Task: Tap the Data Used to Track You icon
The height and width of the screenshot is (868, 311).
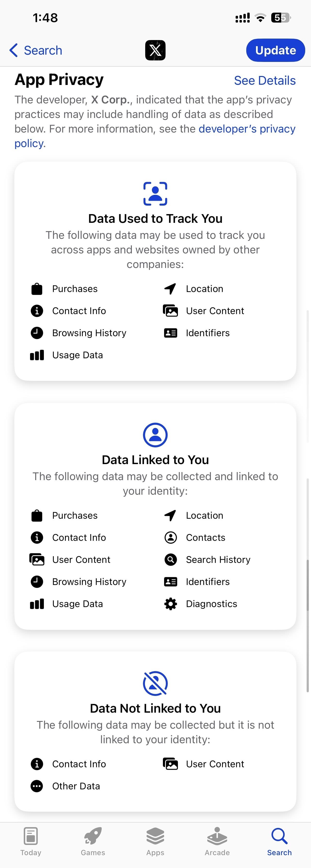Action: tap(155, 194)
